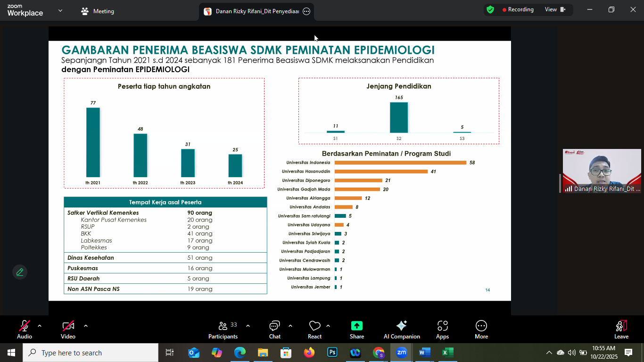Click the Windows search box
Viewport: 644px width, 362px height.
coord(91,353)
